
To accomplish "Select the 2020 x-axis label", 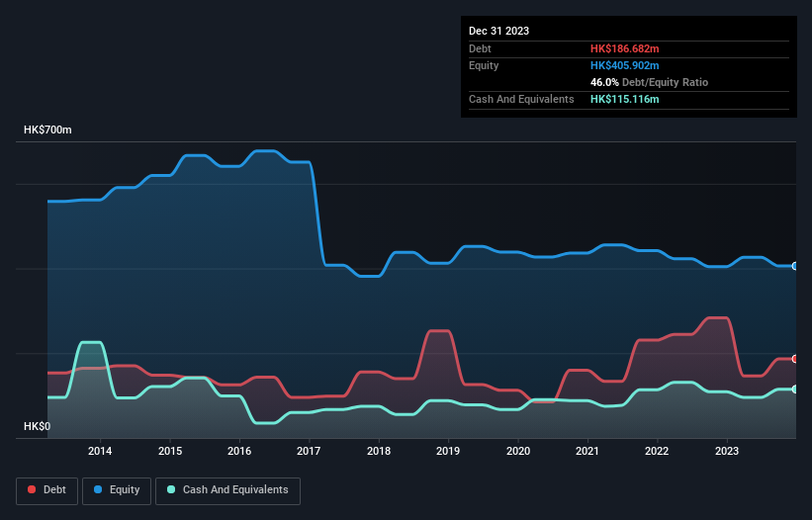I will 518,451.
